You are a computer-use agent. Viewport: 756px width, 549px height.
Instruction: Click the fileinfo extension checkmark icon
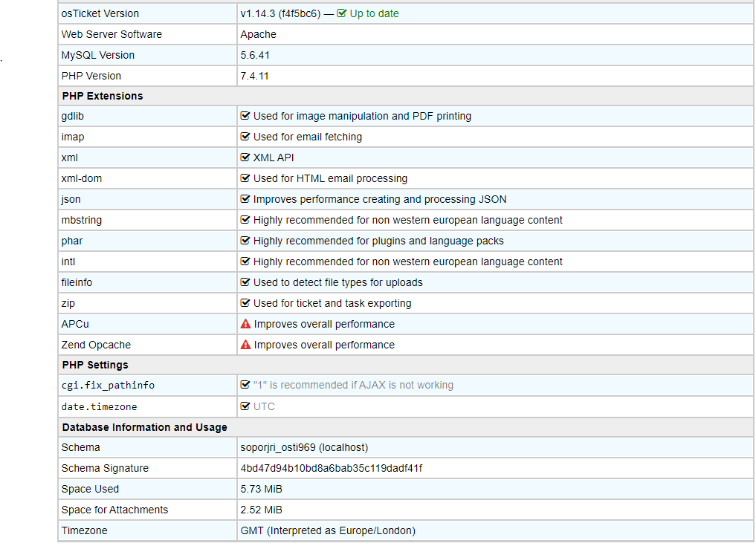[x=245, y=282]
